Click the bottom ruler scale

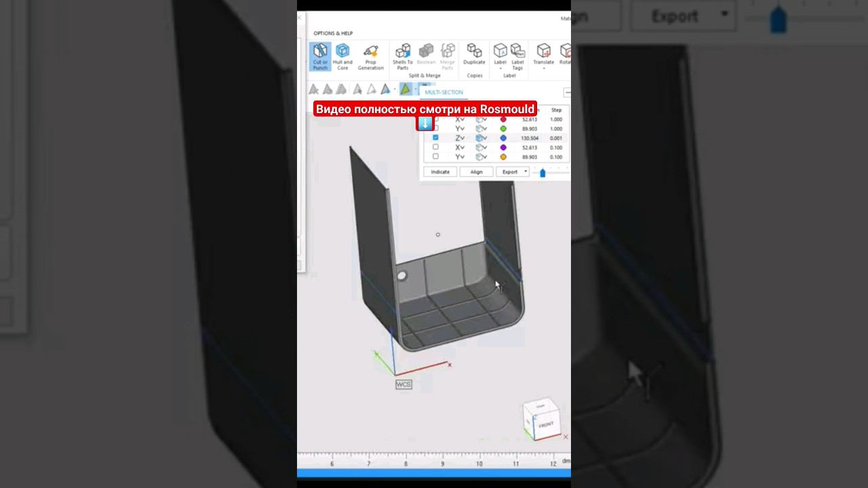click(x=434, y=460)
